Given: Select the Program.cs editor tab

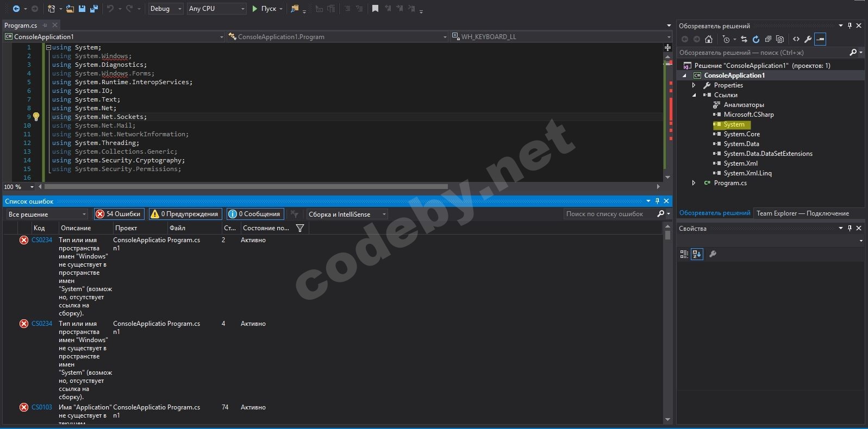Looking at the screenshot, I should pyautogui.click(x=21, y=25).
